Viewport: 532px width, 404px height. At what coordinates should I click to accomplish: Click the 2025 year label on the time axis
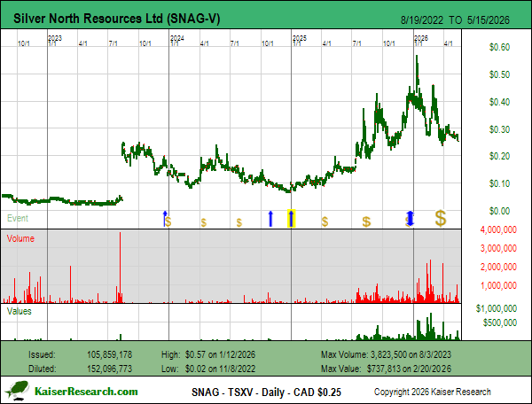(x=300, y=38)
